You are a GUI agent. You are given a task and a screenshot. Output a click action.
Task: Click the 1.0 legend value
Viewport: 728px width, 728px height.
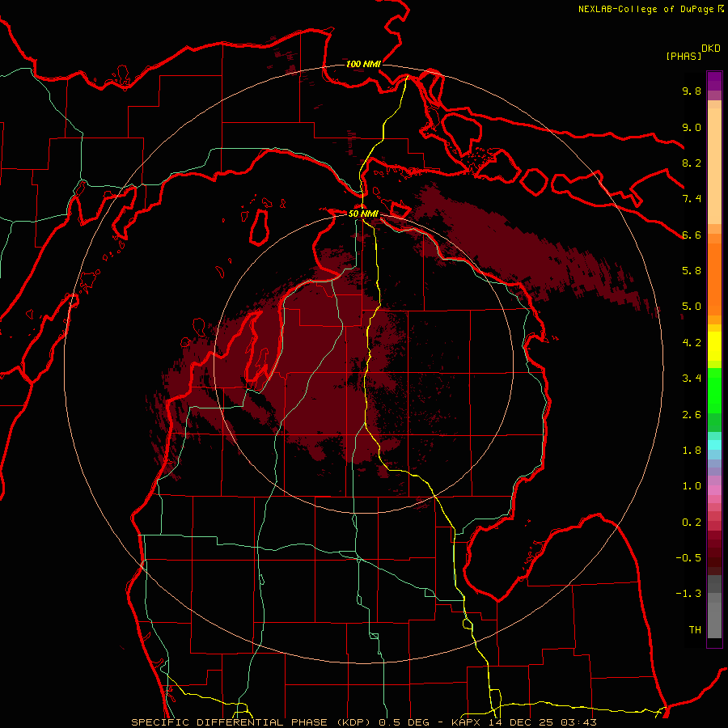tap(692, 486)
